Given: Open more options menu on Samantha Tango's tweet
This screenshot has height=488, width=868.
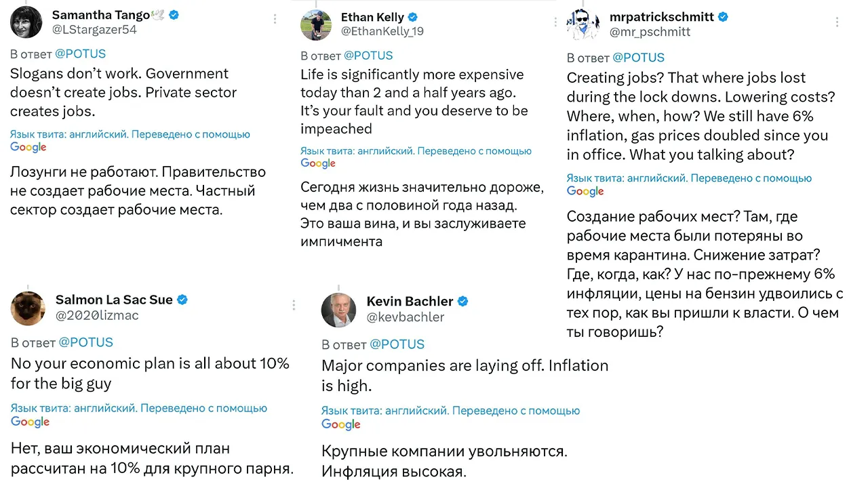Looking at the screenshot, I should click(275, 19).
